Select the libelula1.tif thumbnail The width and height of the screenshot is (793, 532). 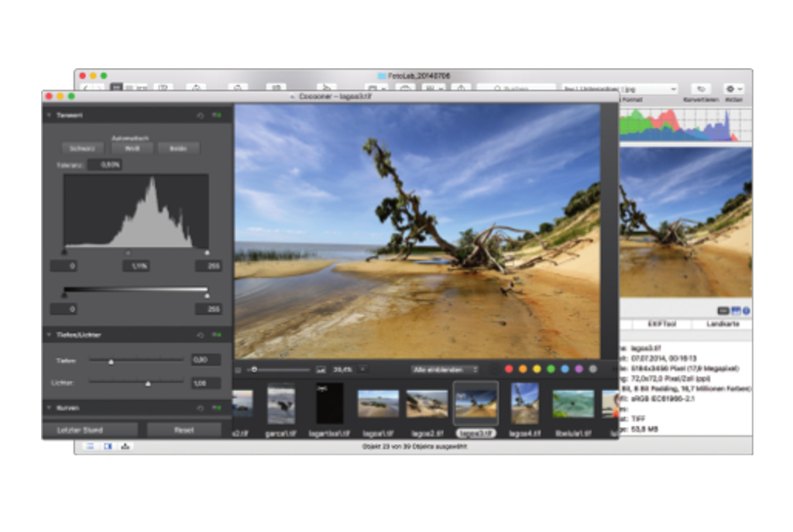[x=573, y=404]
